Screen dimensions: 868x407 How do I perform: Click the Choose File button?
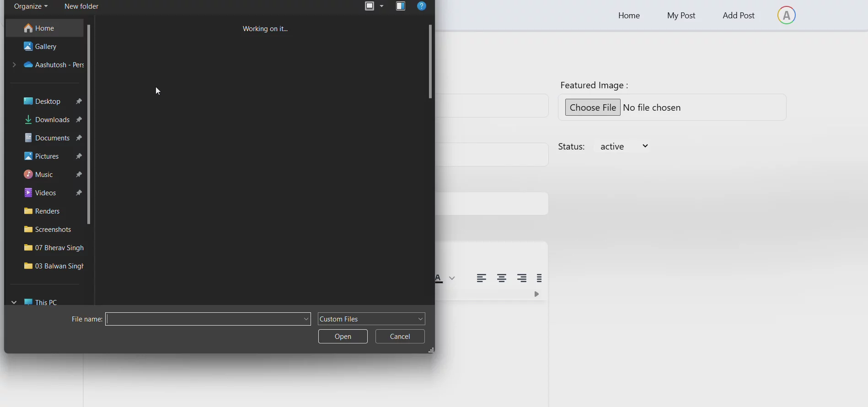coord(593,107)
